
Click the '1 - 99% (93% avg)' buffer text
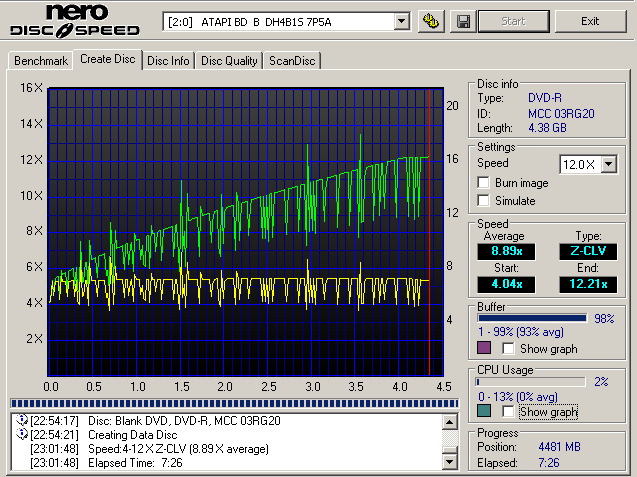pyautogui.click(x=521, y=332)
